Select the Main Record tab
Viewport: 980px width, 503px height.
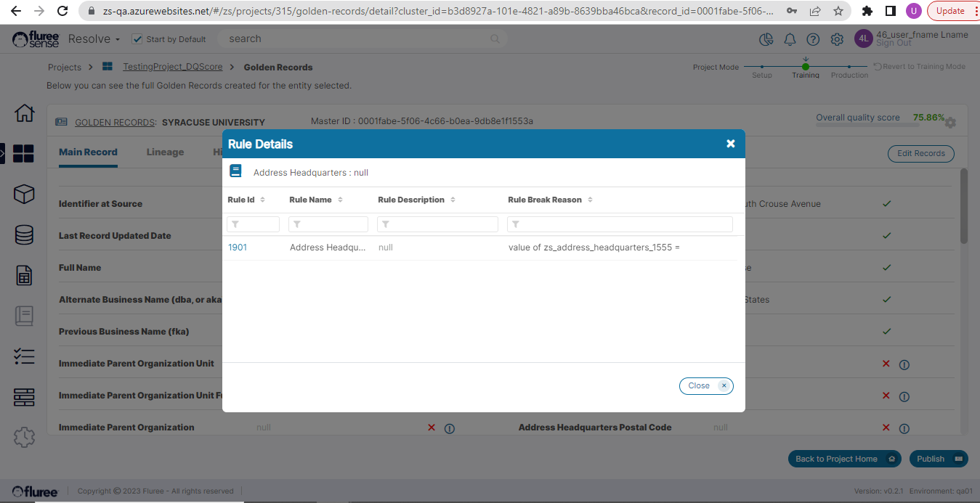(88, 152)
